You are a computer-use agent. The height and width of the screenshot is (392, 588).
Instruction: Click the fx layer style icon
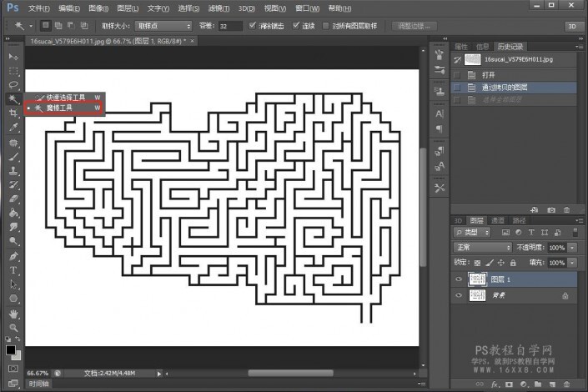coord(495,385)
